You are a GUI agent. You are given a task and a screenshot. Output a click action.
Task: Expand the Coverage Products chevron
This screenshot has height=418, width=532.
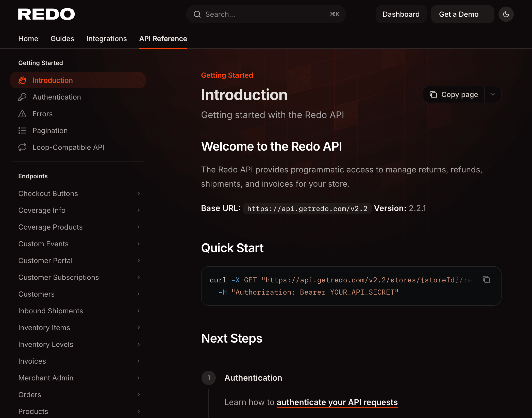coord(139,227)
